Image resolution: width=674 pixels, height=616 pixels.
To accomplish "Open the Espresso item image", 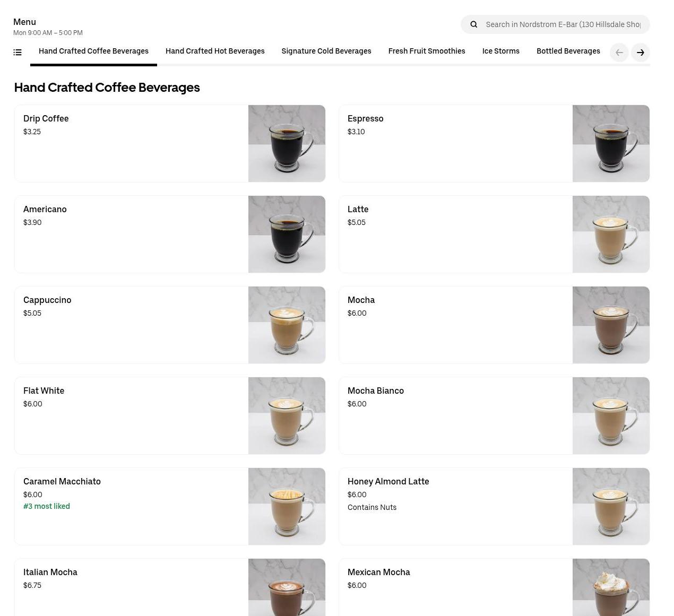I will pyautogui.click(x=611, y=144).
